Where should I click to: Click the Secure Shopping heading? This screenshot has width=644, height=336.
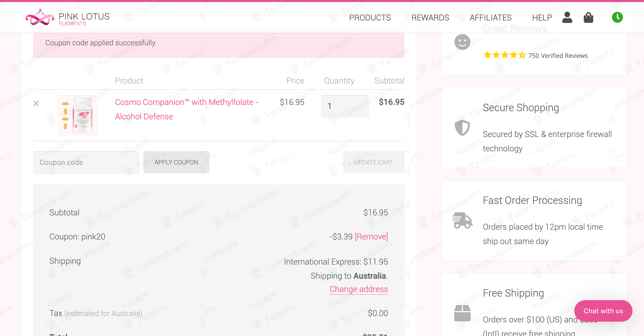click(521, 108)
